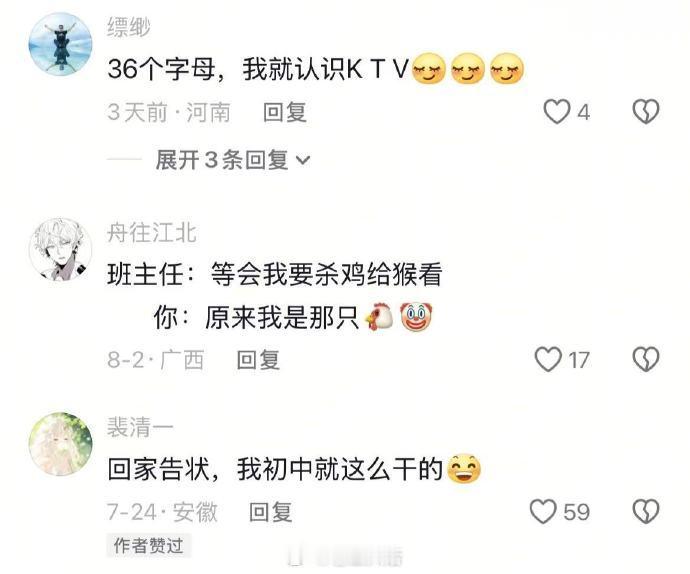Screen dimensions: 690x574
Task: Open username 舟往江北
Action: (x=152, y=232)
